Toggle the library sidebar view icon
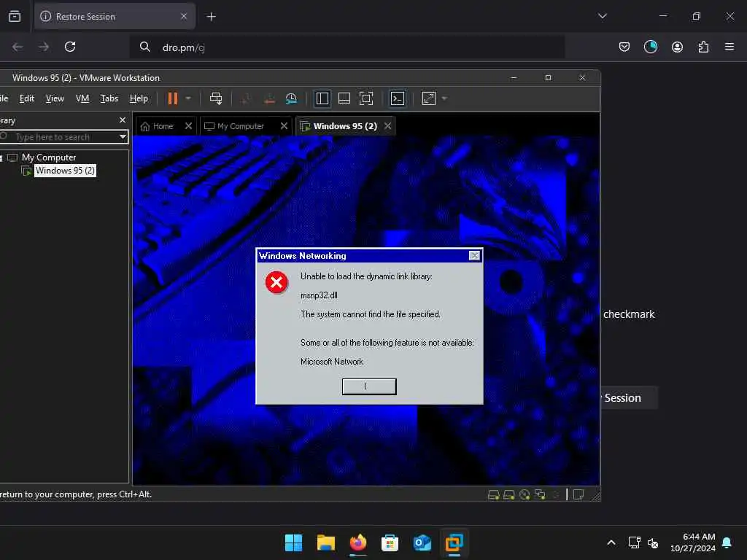Screen dimensions: 747x560 pos(322,98)
